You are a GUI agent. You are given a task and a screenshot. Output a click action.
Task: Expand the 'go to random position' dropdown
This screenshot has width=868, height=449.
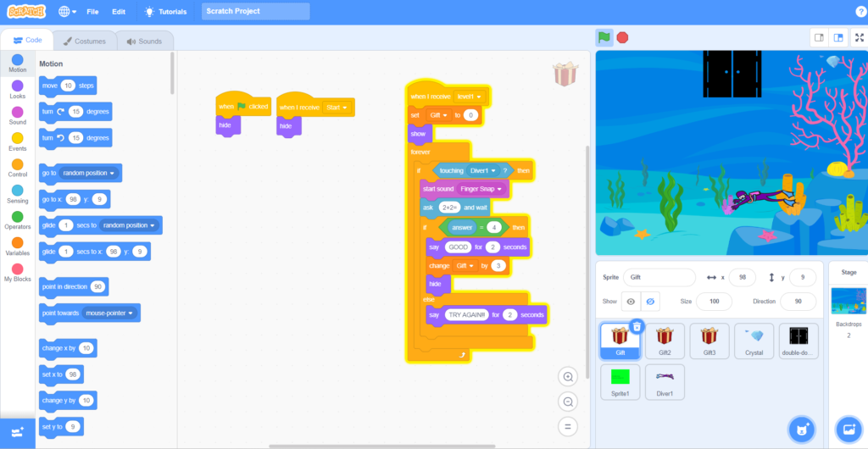(112, 174)
